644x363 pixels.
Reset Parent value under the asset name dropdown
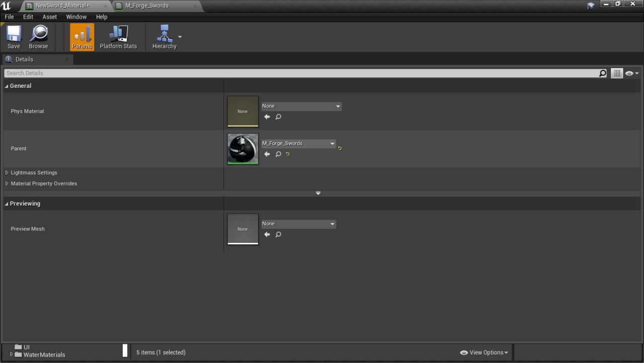pos(288,154)
